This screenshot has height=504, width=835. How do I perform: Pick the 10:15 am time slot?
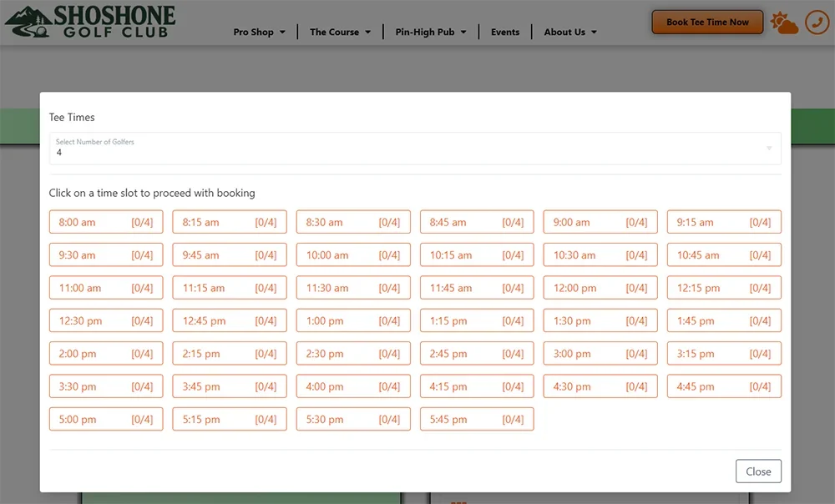coord(477,255)
